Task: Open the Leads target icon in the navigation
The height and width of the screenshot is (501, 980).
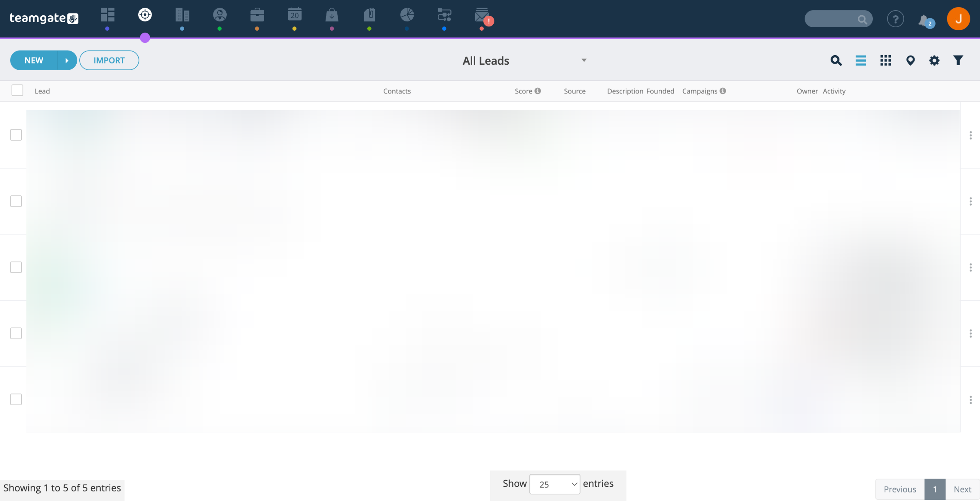Action: click(145, 15)
